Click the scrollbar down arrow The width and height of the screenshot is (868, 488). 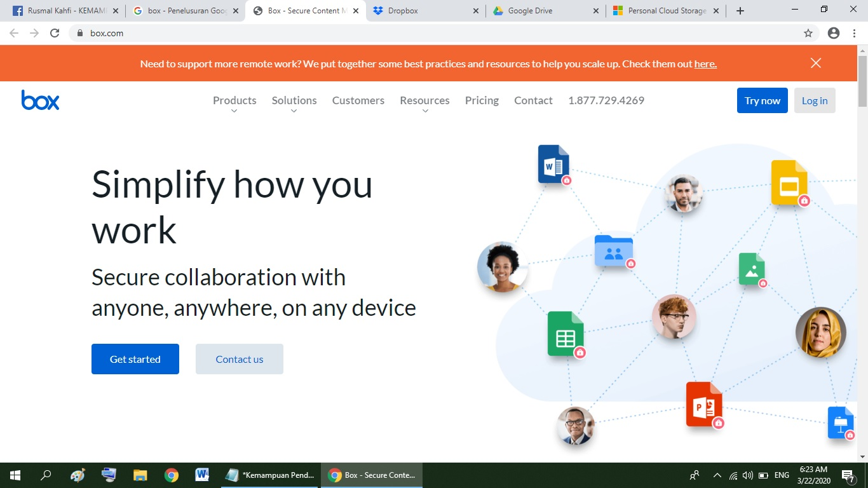point(862,456)
